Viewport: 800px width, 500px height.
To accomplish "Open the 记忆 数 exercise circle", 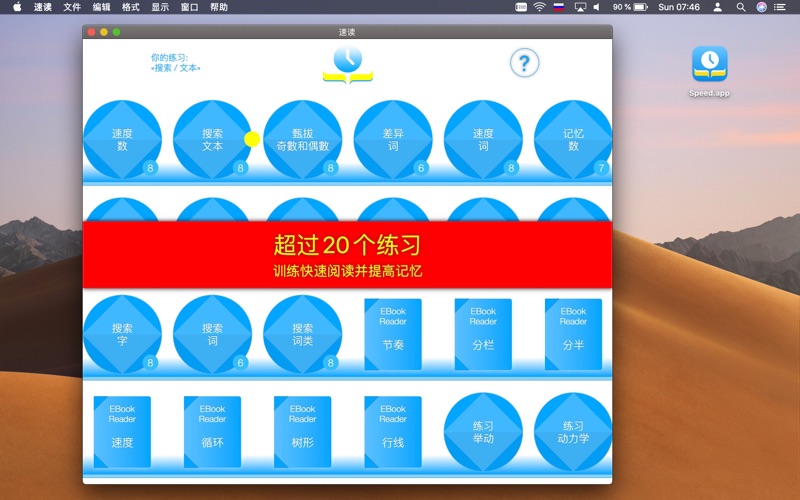I will 573,140.
